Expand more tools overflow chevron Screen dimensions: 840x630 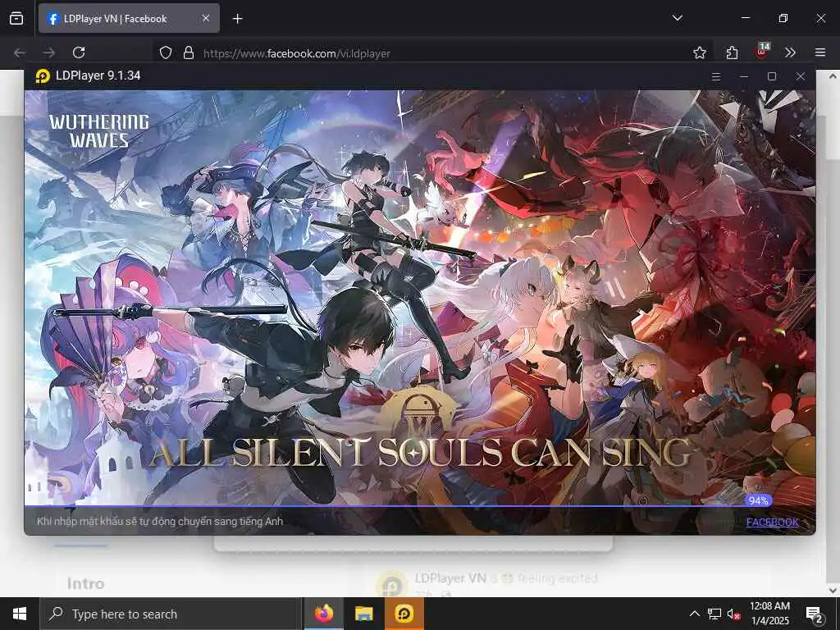tap(790, 52)
